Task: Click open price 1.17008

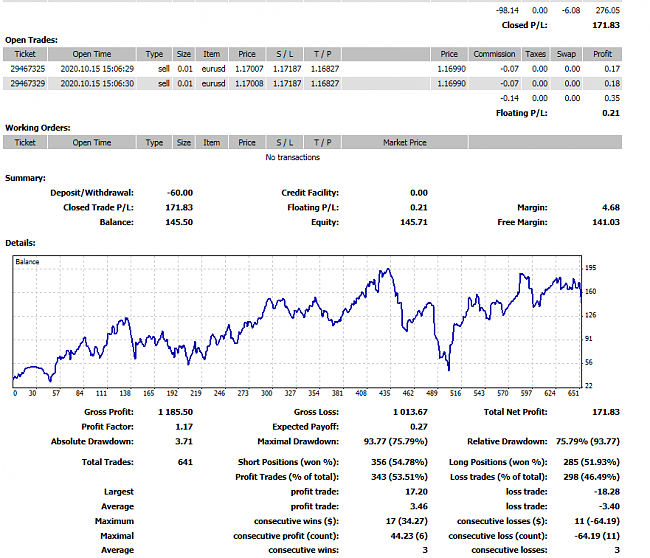Action: tap(249, 83)
